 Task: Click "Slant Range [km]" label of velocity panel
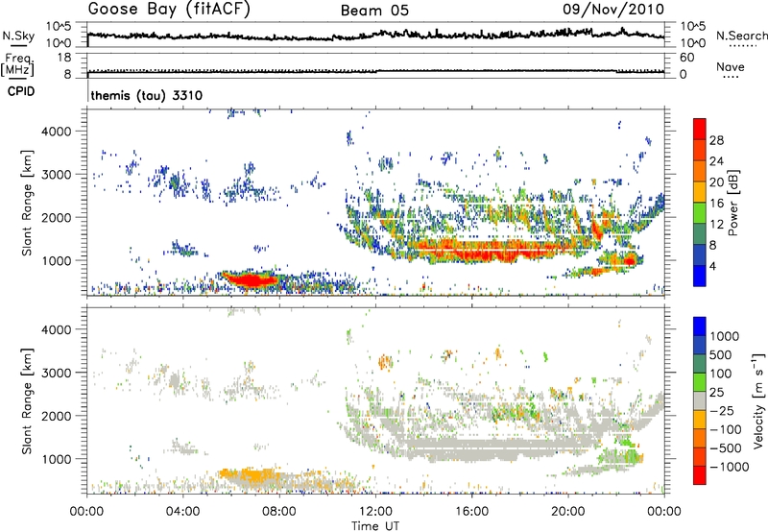27,401
